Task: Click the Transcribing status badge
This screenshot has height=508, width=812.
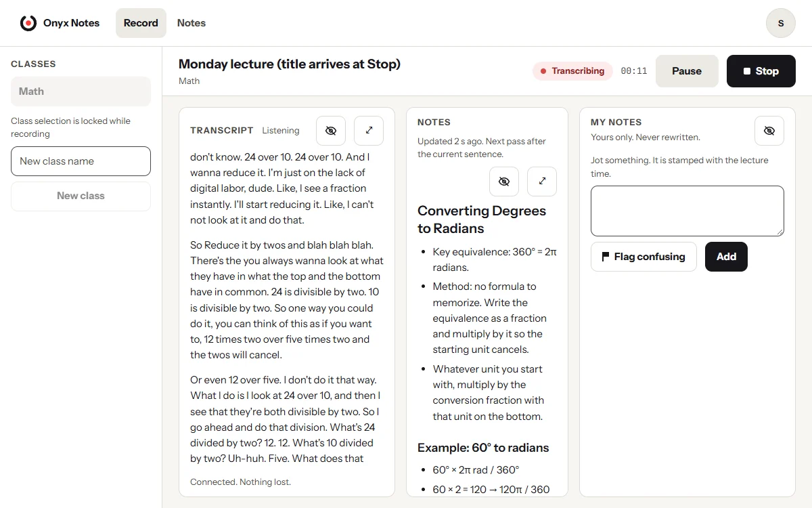Action: [x=572, y=71]
